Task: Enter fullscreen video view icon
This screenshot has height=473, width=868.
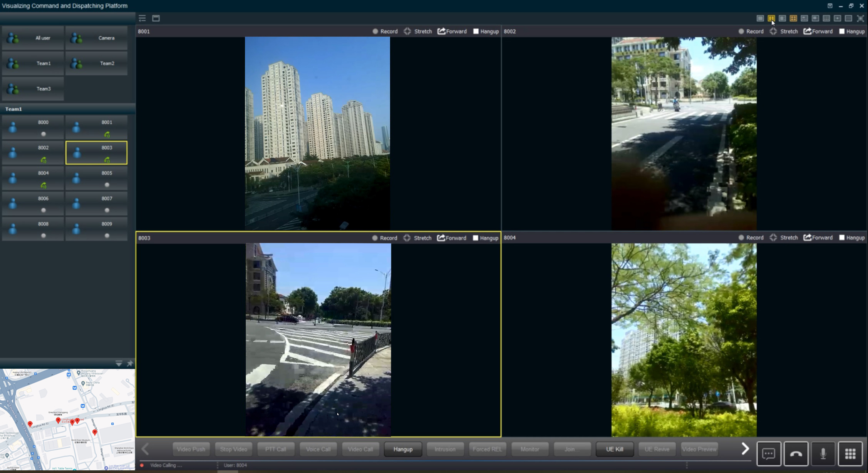Action: pos(860,18)
